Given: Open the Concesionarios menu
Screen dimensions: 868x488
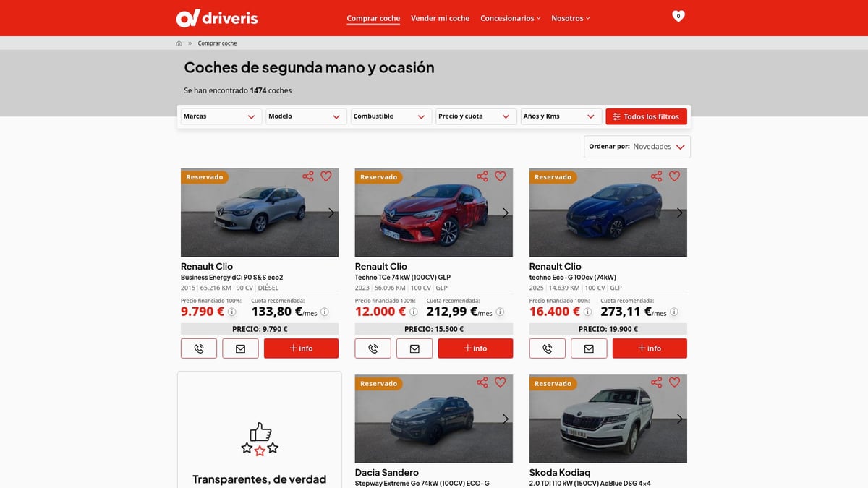Looking at the screenshot, I should point(510,18).
